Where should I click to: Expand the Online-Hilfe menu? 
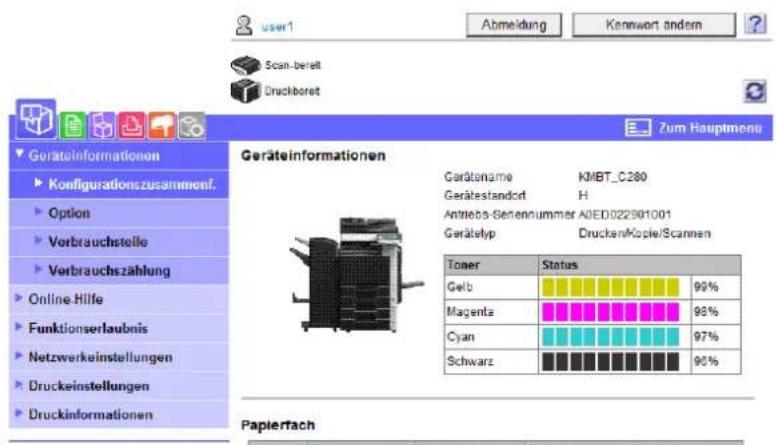point(119,299)
